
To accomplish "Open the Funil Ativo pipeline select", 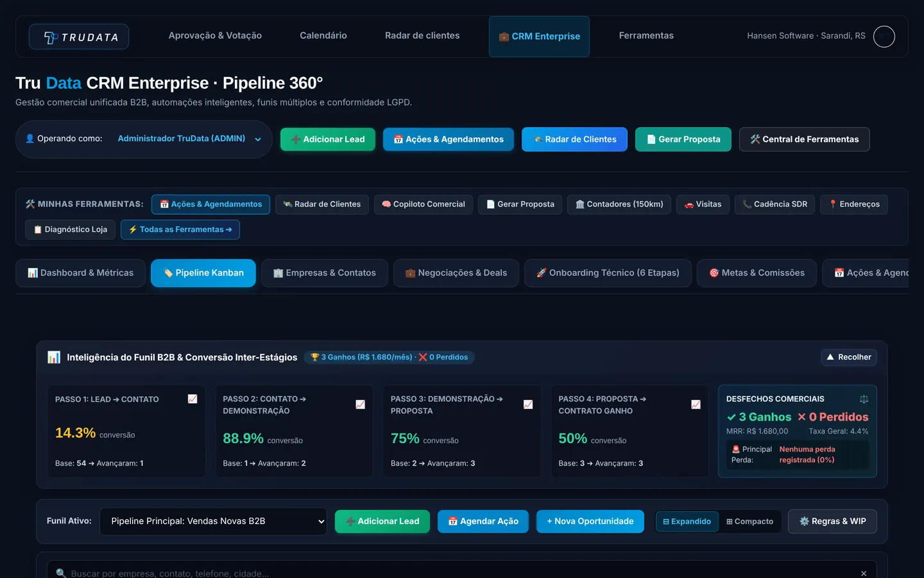I will click(x=213, y=521).
